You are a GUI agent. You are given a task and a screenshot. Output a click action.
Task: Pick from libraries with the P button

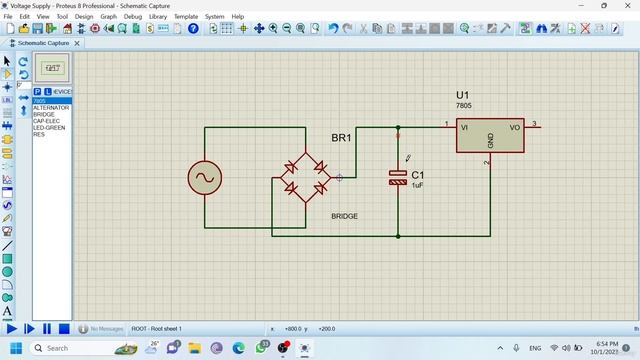pyautogui.click(x=37, y=91)
